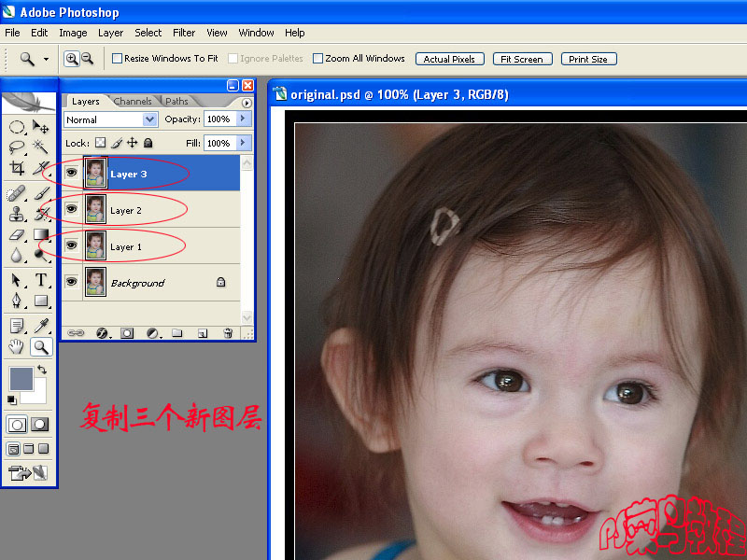This screenshot has width=747, height=560.
Task: Hide Layer 2 visibility eye
Action: pos(72,208)
